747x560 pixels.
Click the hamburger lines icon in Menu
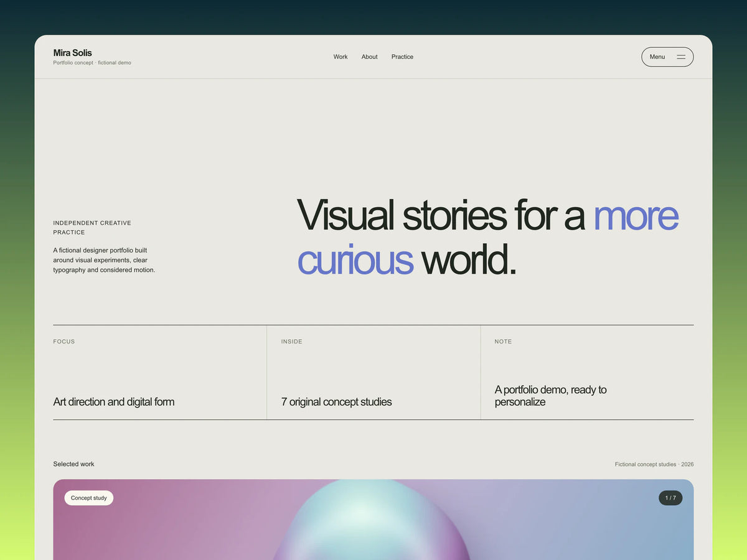pos(681,57)
